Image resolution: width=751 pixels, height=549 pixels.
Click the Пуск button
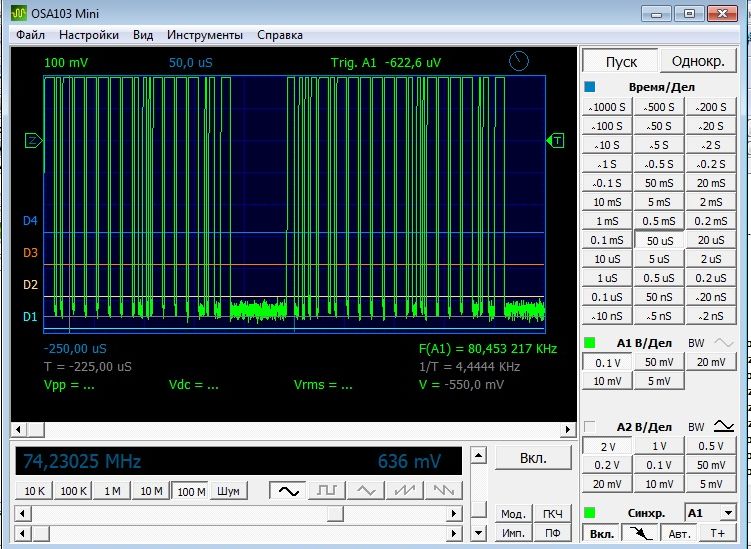click(x=621, y=62)
